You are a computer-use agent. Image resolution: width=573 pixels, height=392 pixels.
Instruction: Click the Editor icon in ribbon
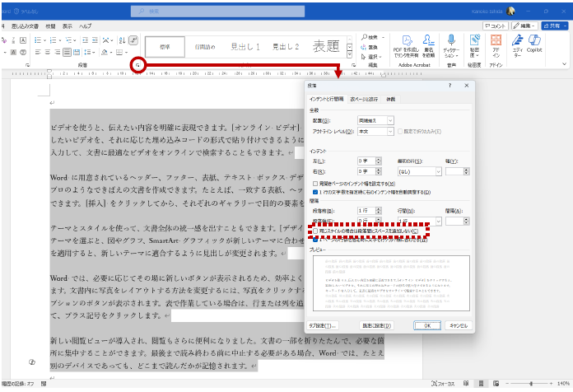pyautogui.click(x=516, y=41)
